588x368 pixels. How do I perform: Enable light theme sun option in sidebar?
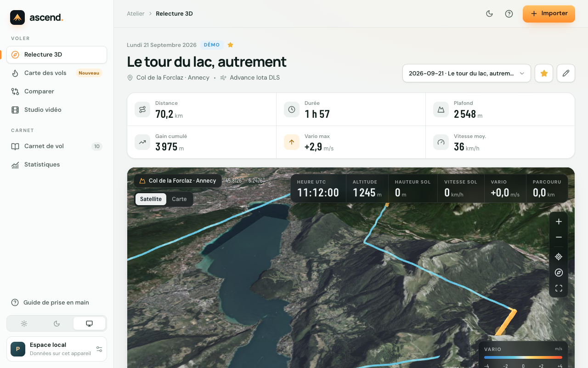24,323
